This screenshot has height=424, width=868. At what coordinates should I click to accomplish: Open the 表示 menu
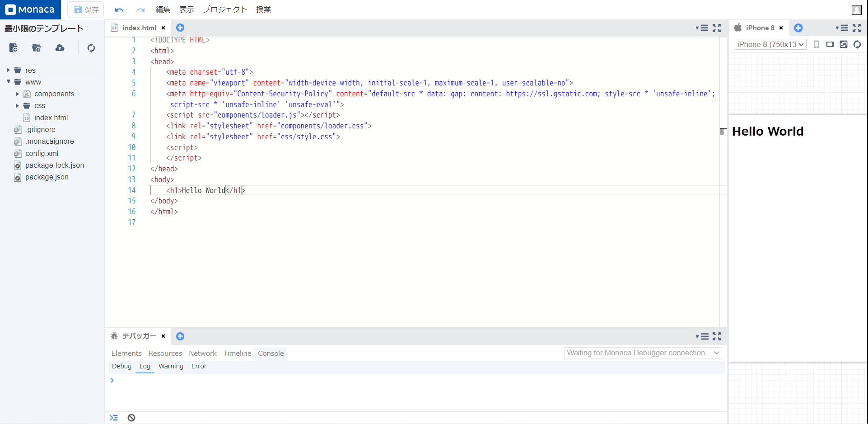[187, 9]
